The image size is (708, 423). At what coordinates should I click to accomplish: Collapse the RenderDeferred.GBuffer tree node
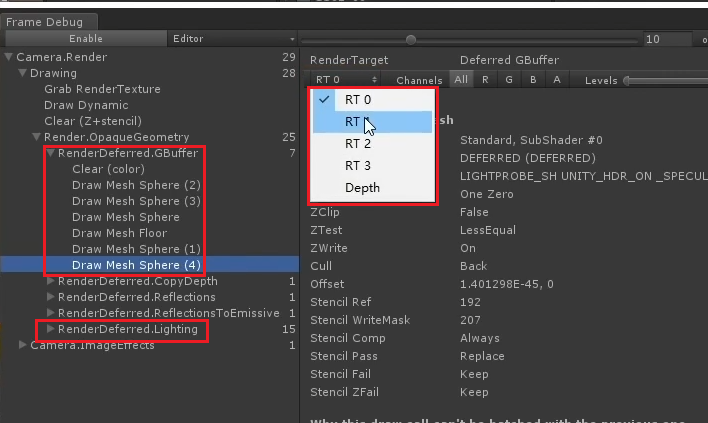51,154
